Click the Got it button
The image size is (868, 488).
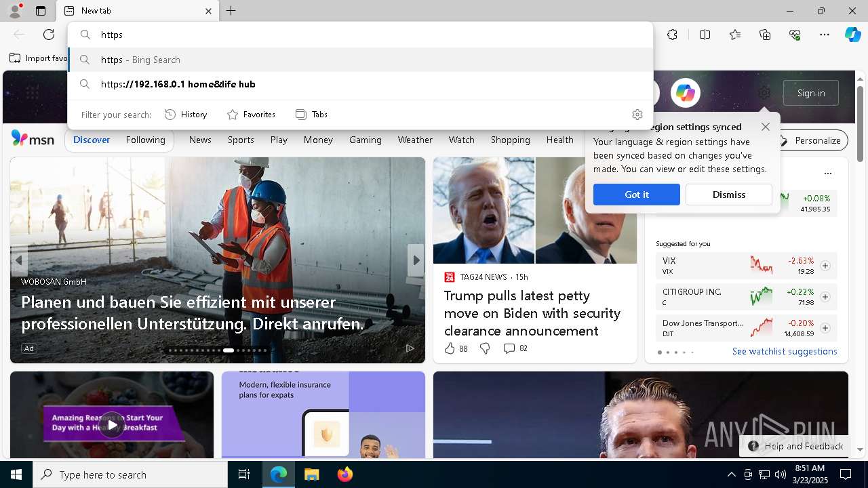coord(637,195)
